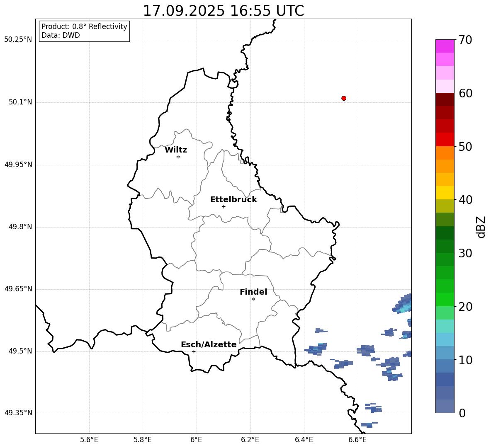This screenshot has height=448, width=491.
Task: Click the Wiltz station cross marker
Action: (x=178, y=157)
